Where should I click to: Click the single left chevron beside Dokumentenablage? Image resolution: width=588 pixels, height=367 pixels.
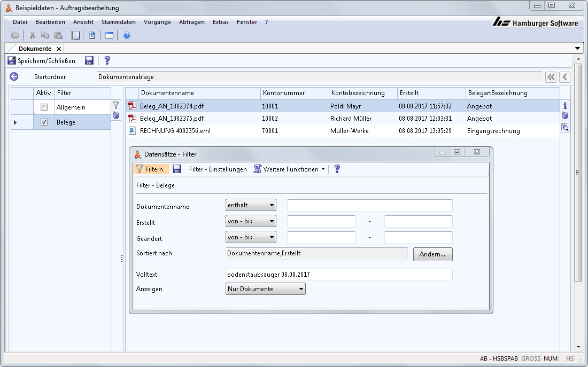(x=564, y=77)
